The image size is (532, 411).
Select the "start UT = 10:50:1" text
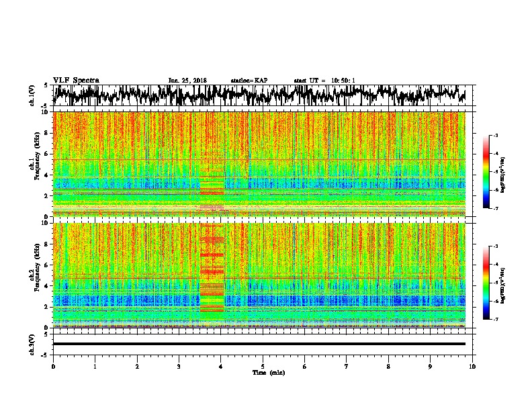324,81
